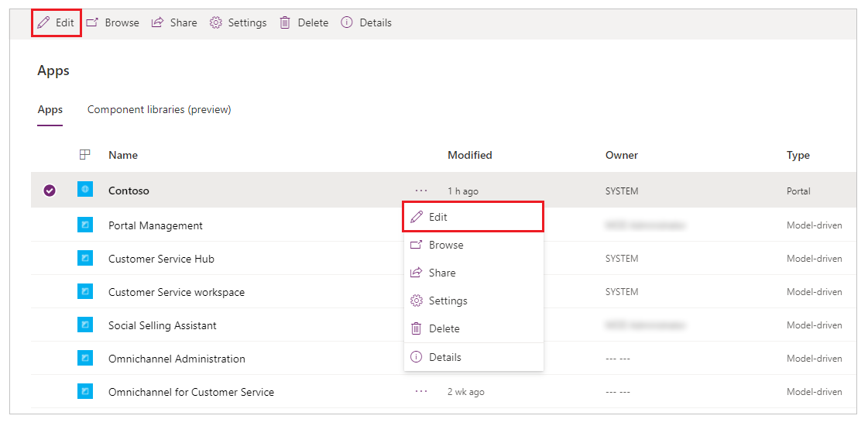Choose Delete in the context menu

473,329
